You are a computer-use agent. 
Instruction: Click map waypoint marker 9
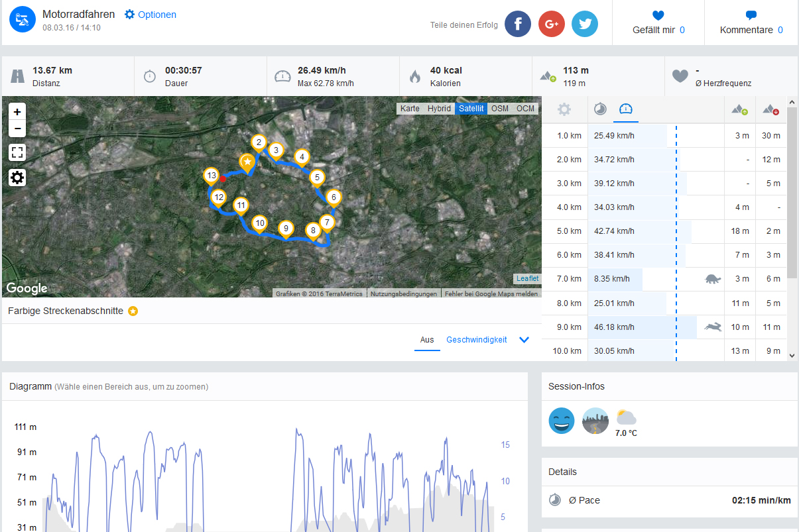286,229
